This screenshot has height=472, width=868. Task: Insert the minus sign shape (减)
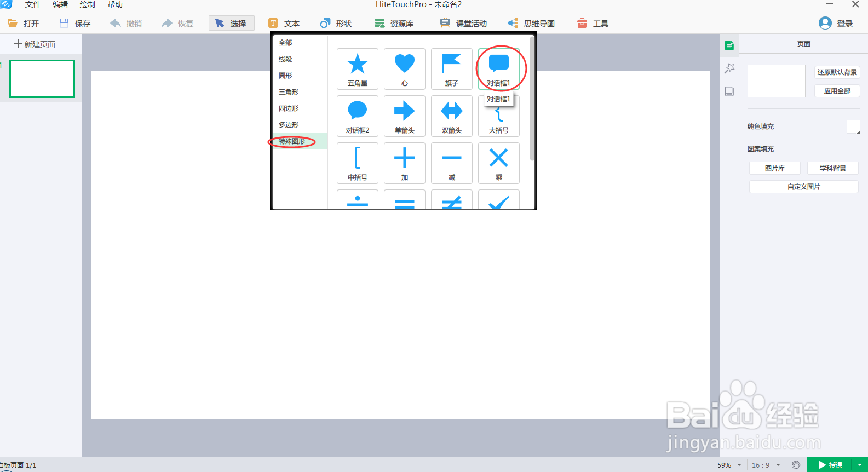click(452, 163)
